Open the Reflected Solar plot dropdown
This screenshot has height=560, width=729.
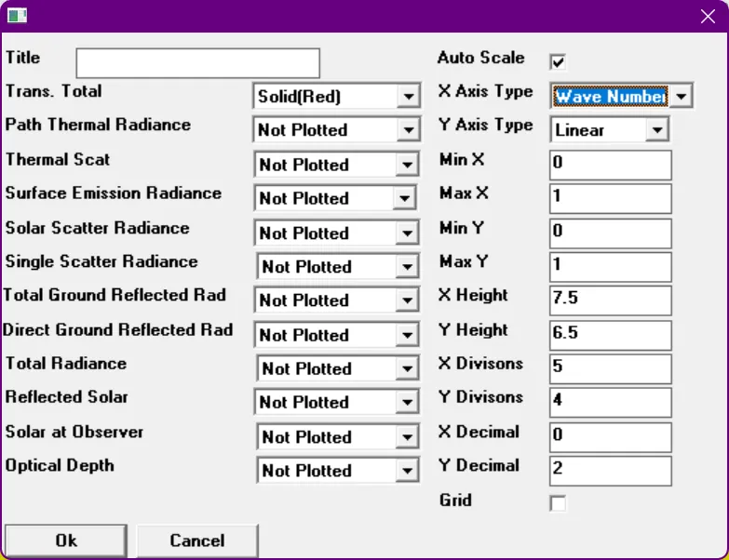pos(407,403)
